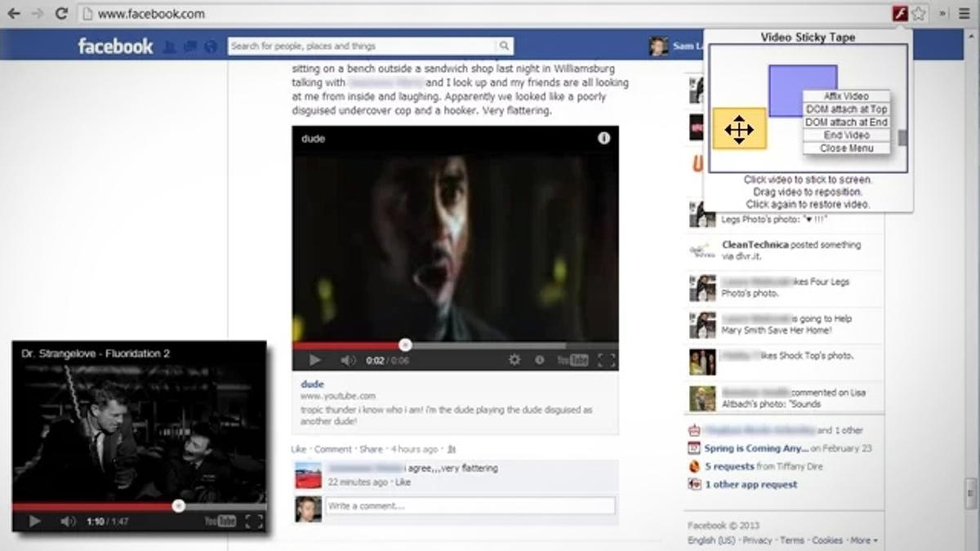
Task: Open the Spring is Coming Any... event
Action: [757, 448]
